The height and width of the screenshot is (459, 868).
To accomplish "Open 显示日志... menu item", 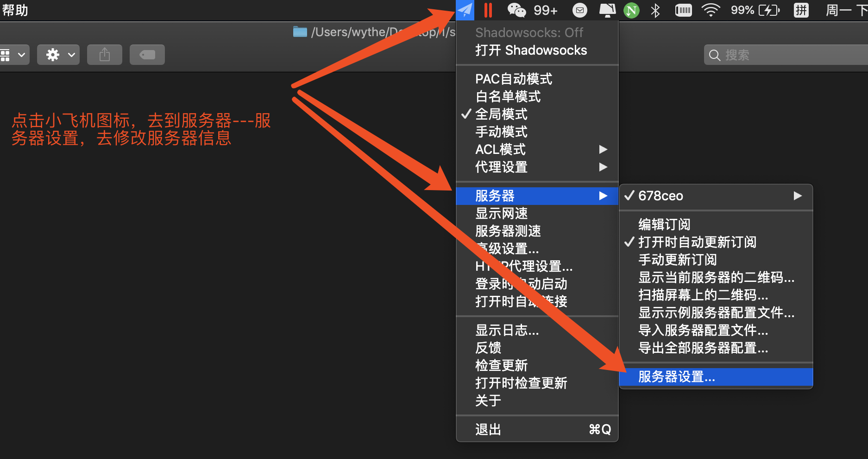I will 537,330.
